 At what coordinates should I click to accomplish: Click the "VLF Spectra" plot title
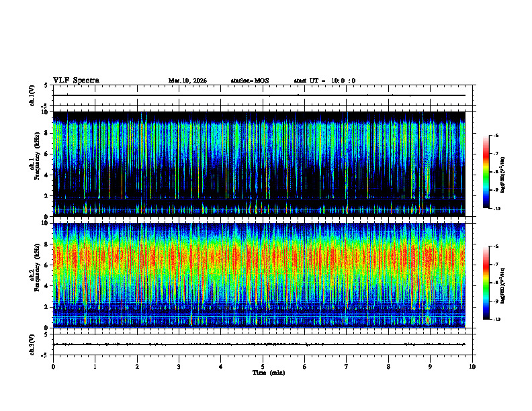[x=76, y=81]
